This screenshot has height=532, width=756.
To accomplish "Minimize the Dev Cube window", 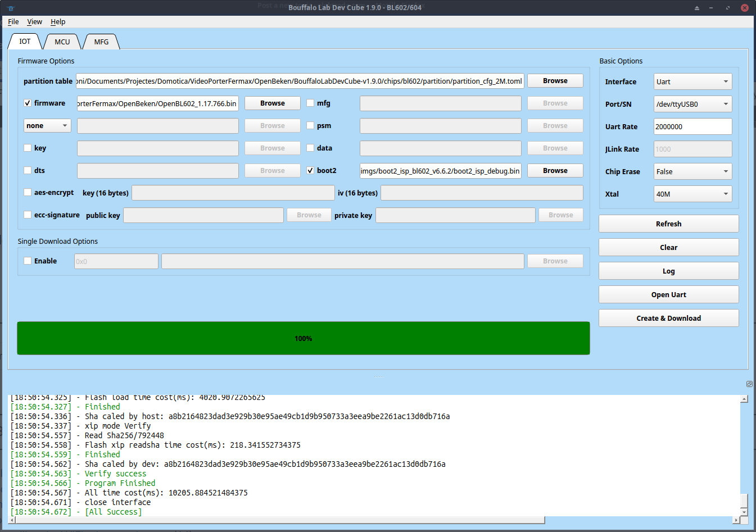I will coord(711,8).
